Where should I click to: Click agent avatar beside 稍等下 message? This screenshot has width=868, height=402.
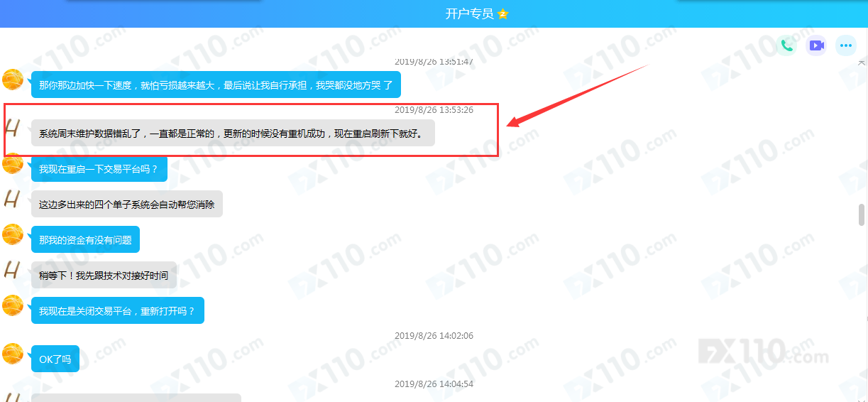tap(12, 271)
